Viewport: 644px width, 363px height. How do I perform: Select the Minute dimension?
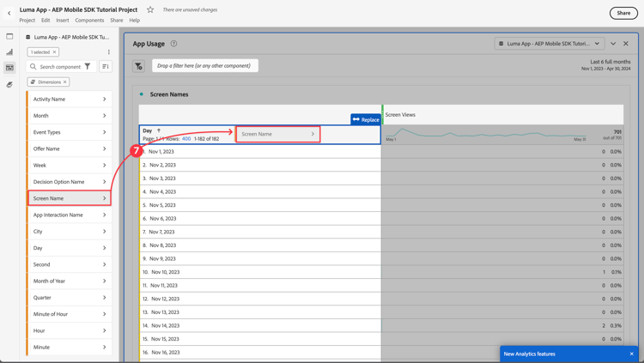tap(69, 347)
